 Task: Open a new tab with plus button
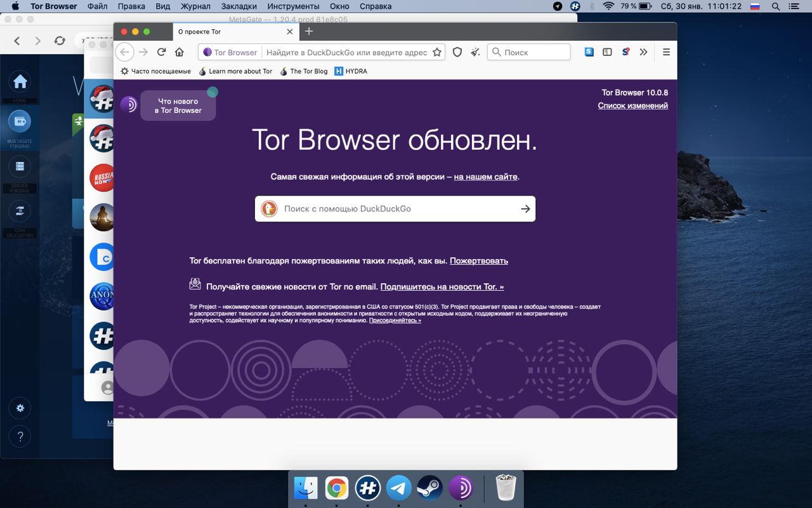click(309, 31)
